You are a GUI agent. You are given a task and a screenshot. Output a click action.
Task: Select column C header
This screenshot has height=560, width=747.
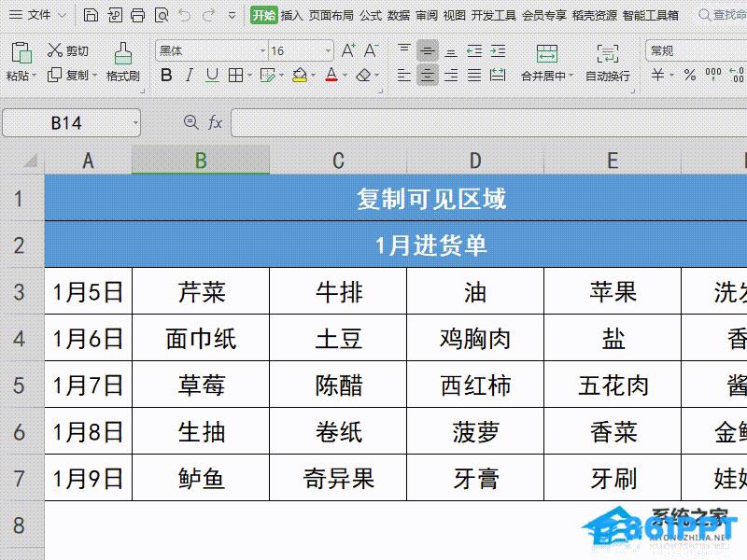coord(338,161)
